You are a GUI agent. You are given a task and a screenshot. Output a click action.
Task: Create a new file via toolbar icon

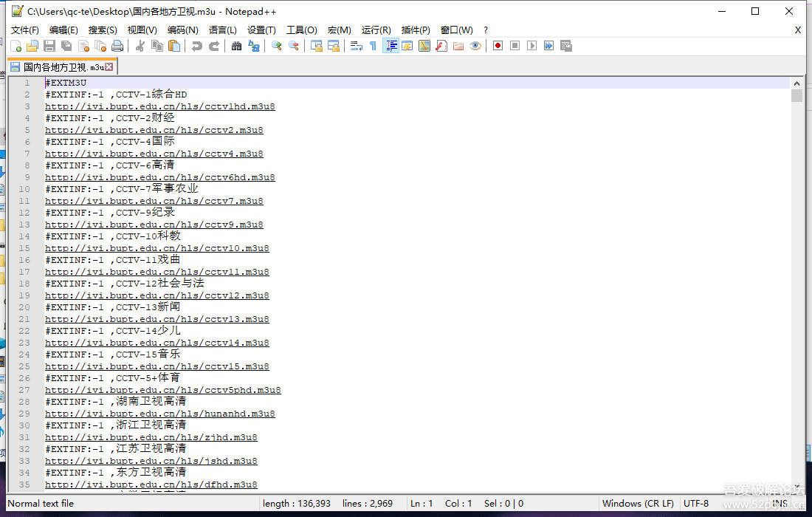pyautogui.click(x=16, y=46)
